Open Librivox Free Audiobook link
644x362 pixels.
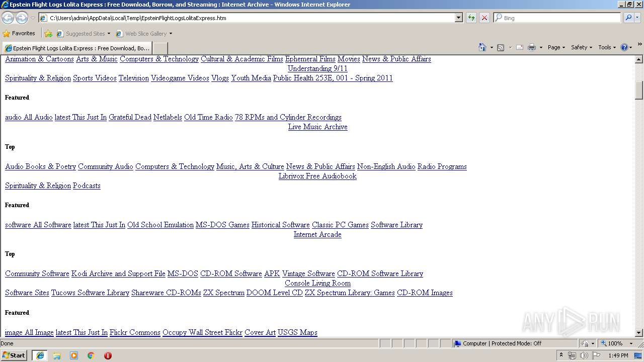pos(317,176)
